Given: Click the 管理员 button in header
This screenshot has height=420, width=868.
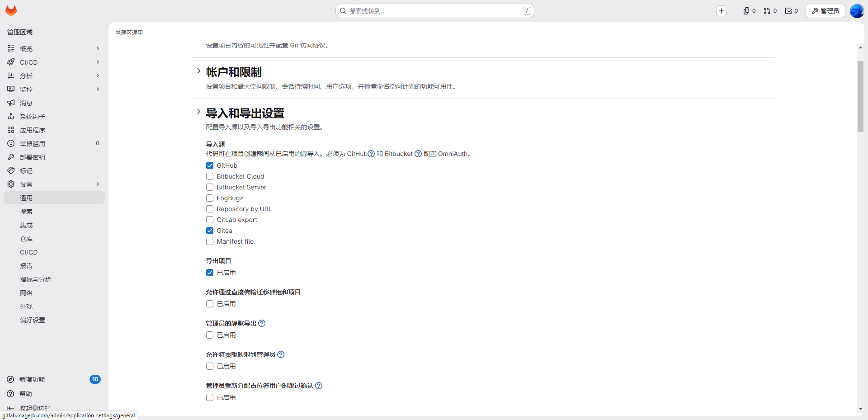Looking at the screenshot, I should [x=826, y=11].
